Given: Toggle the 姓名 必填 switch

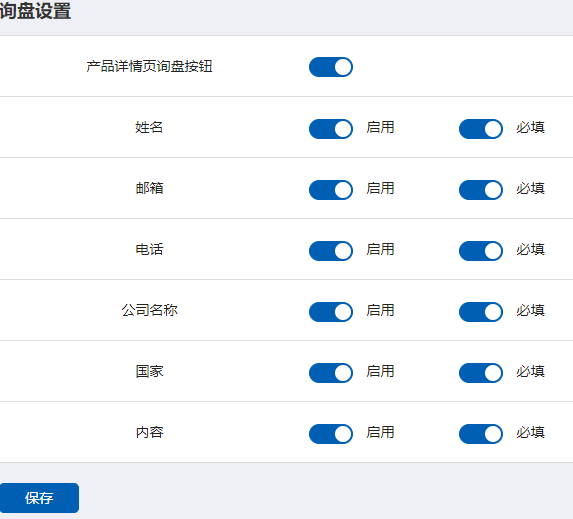Looking at the screenshot, I should [481, 129].
